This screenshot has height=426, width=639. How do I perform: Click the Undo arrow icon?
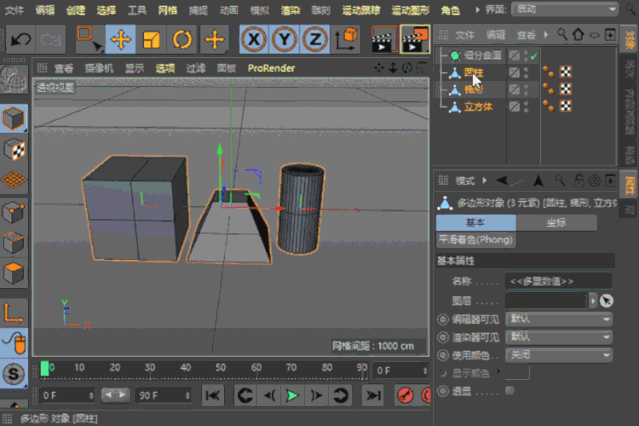pos(21,40)
